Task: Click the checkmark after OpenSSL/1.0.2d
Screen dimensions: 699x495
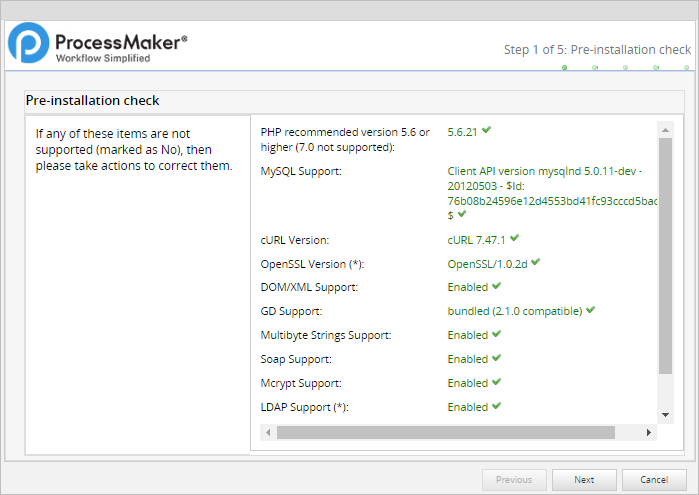Action: pyautogui.click(x=536, y=262)
